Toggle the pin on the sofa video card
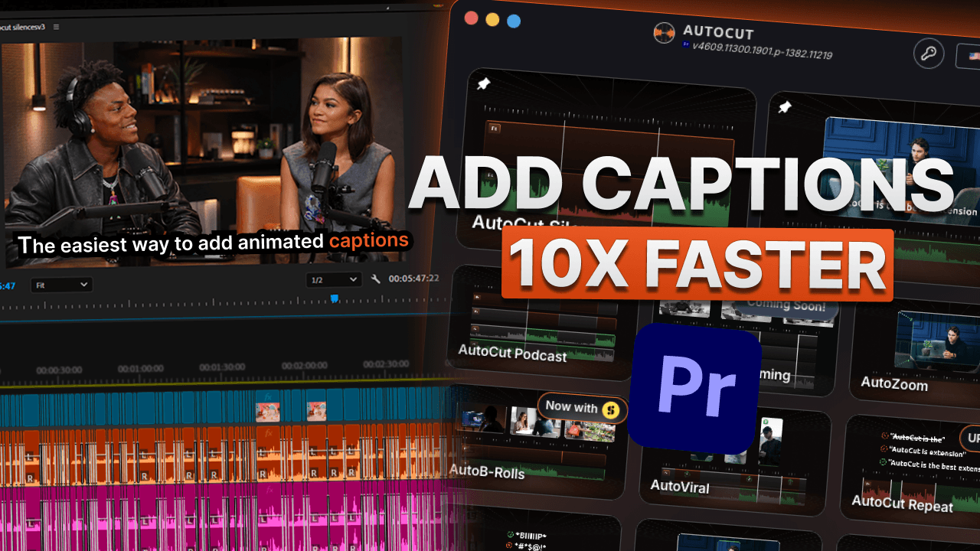The height and width of the screenshot is (551, 980). 784,108
